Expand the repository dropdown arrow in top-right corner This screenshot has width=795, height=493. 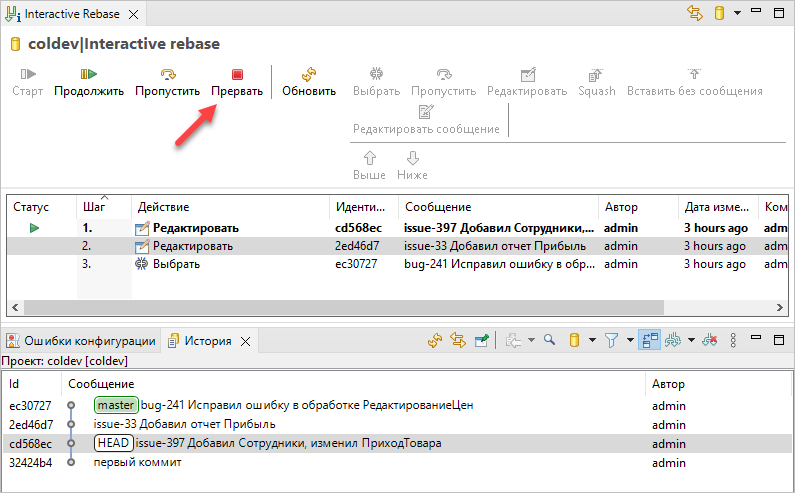click(x=737, y=14)
